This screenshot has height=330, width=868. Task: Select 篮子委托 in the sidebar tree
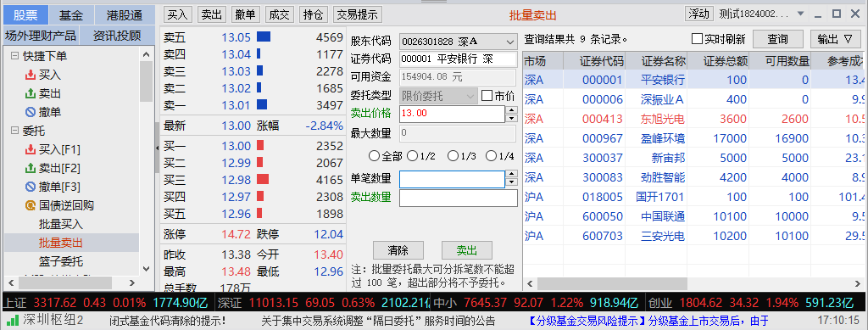click(x=61, y=261)
